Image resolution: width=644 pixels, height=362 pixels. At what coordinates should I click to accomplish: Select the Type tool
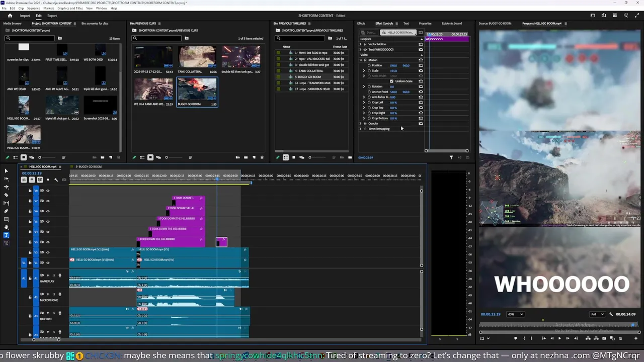6,235
